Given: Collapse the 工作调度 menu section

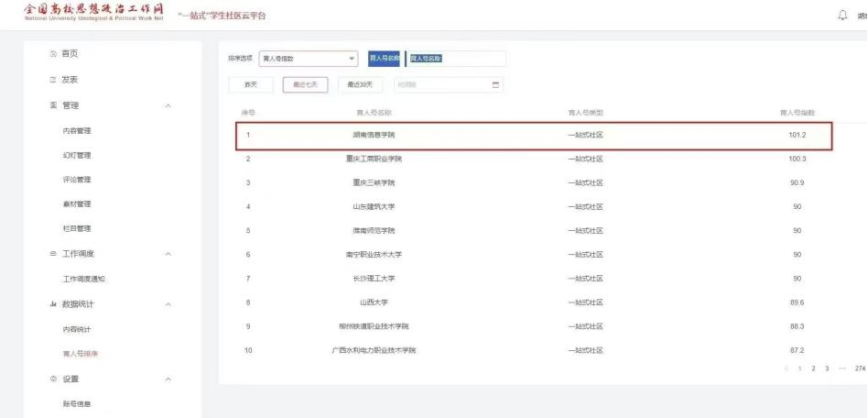Looking at the screenshot, I should pyautogui.click(x=168, y=254).
